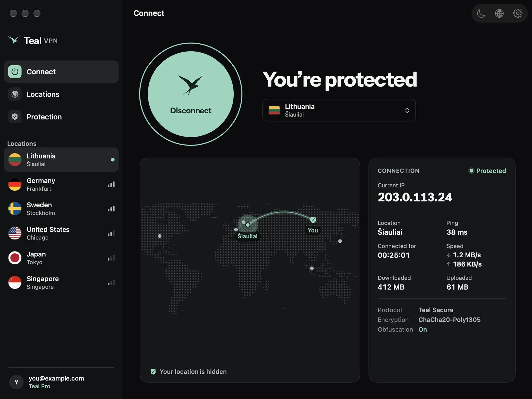Viewport: 532px width, 399px height.
Task: Click the Connect power icon in sidebar
Action: tap(15, 72)
